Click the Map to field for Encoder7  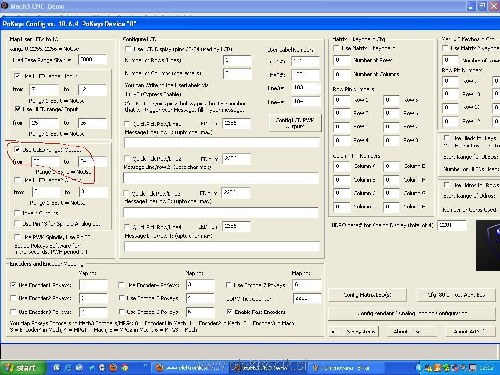[x=307, y=285]
